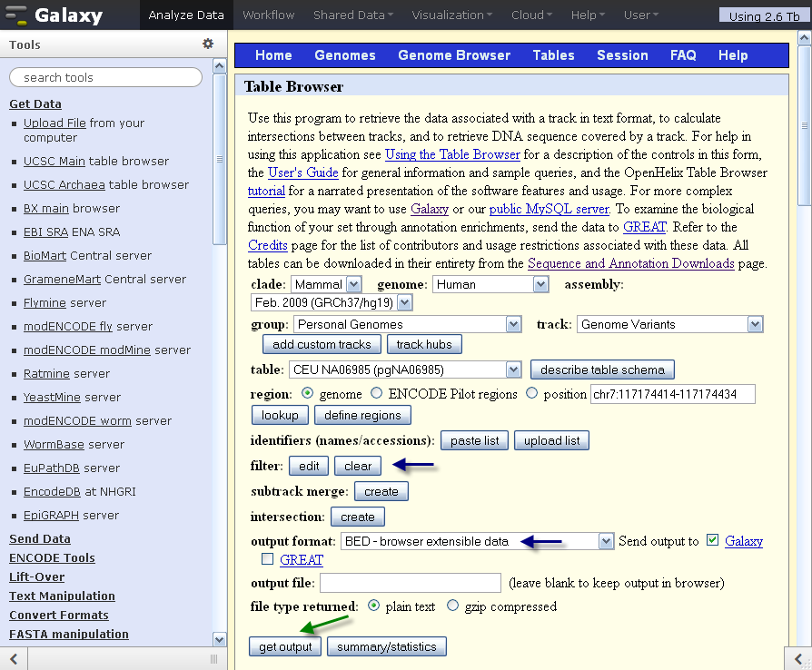Click the search tools field
Screen dimensions: 812x670
[105, 77]
